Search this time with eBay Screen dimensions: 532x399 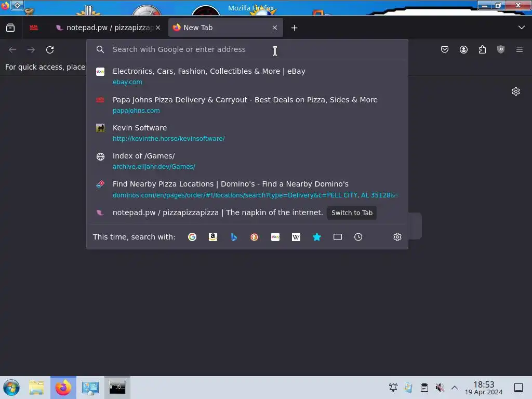[275, 237]
